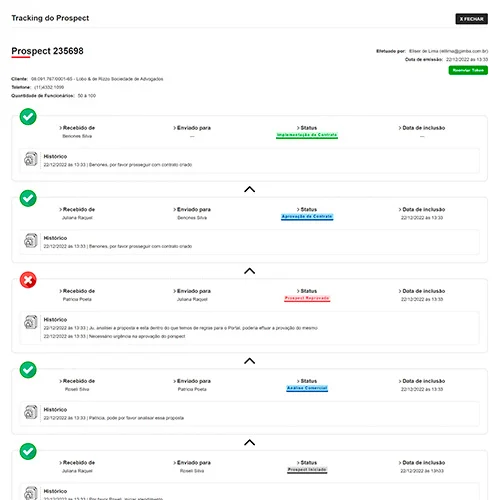Collapse chevron above Análise Comercial card

[x=250, y=361]
